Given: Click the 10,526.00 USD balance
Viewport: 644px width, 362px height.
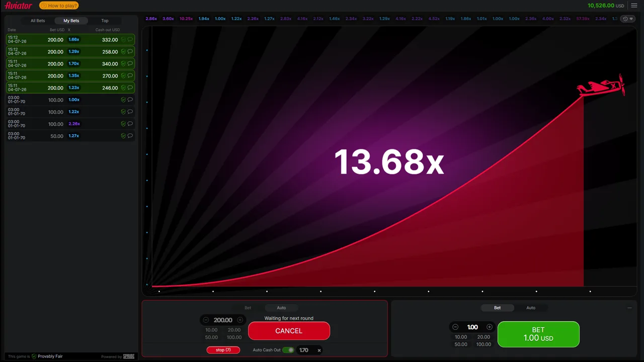Looking at the screenshot, I should pos(606,6).
